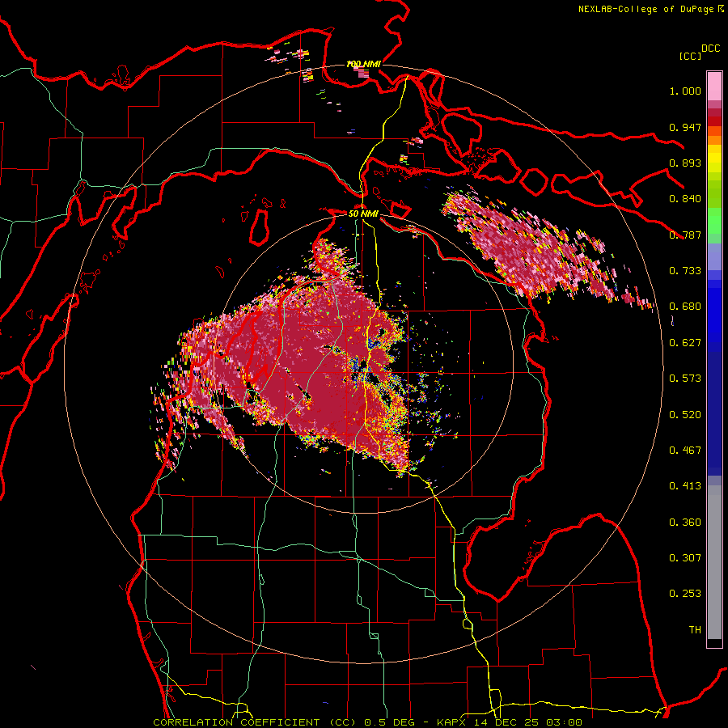Click the 0.573 color scale value
Viewport: 728px width, 728px height.
[x=685, y=379]
